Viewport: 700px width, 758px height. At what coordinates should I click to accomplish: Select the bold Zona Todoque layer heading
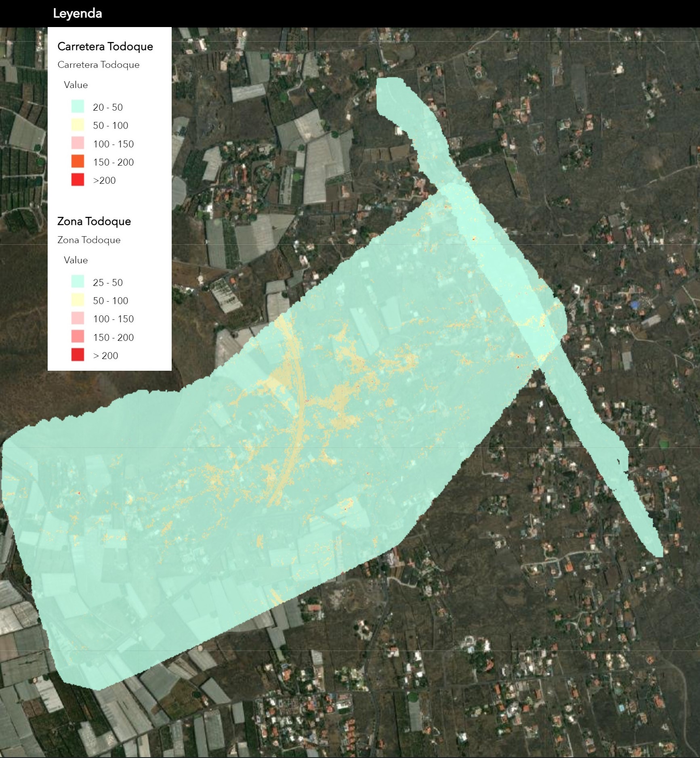click(94, 221)
